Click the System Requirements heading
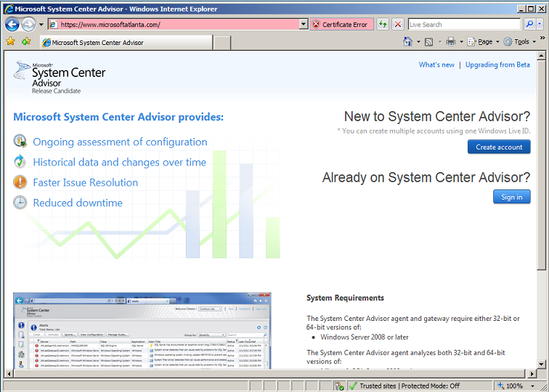549x392 pixels. (345, 298)
